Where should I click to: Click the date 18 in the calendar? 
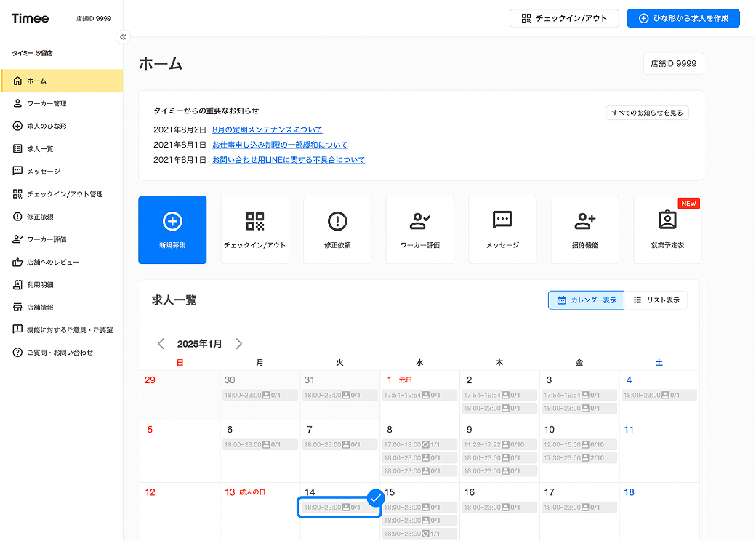click(630, 492)
